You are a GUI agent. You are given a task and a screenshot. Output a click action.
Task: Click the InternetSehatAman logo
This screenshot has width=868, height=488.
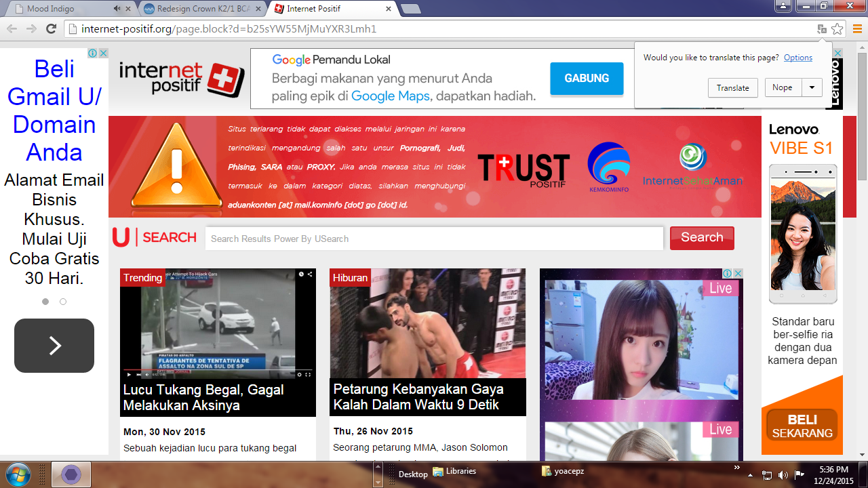[692, 165]
